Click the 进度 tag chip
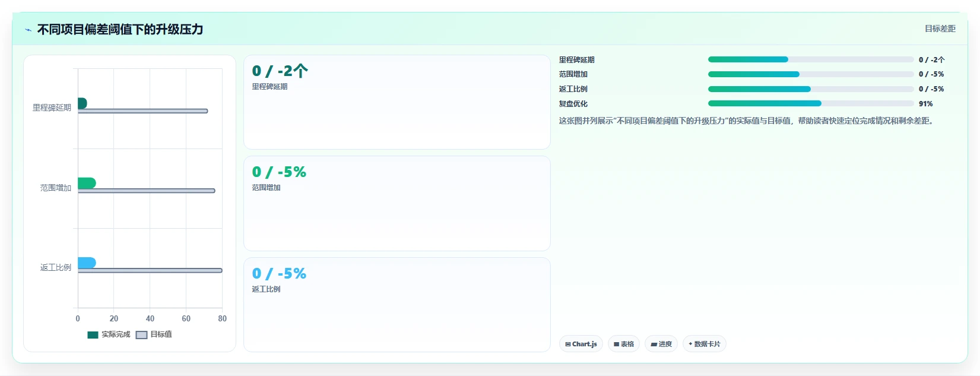 (661, 344)
